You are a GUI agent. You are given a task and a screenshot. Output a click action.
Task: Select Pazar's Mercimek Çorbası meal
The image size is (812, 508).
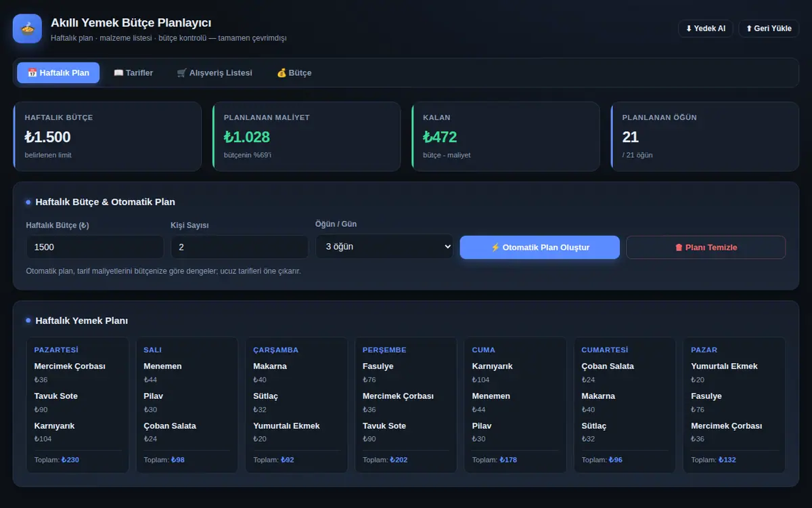coord(727,426)
